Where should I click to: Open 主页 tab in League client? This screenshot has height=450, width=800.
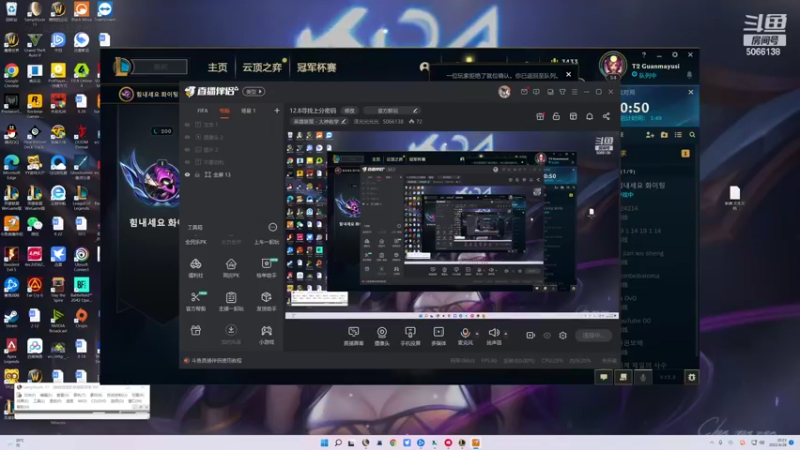pyautogui.click(x=217, y=67)
